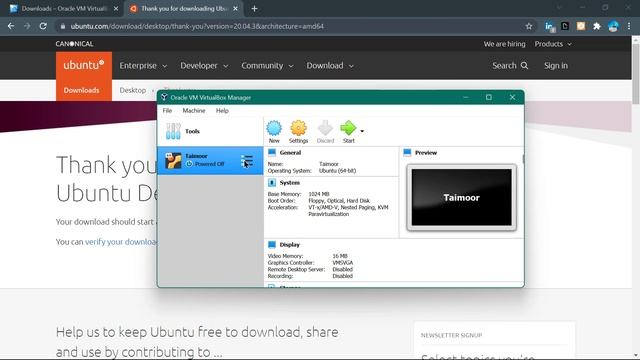Click the General section header
Image resolution: width=640 pixels, height=360 pixels.
[x=290, y=153]
